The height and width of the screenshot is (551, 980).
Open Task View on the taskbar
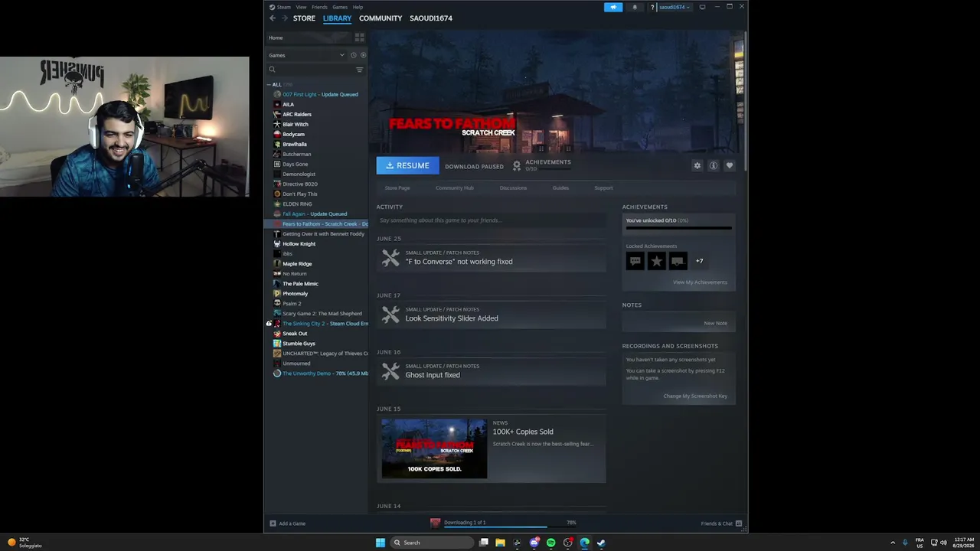tap(483, 543)
